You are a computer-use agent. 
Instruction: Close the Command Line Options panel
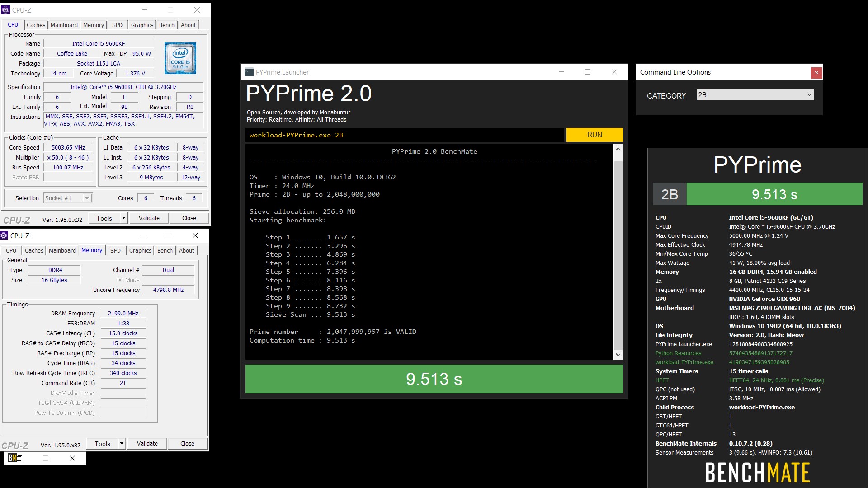[816, 73]
